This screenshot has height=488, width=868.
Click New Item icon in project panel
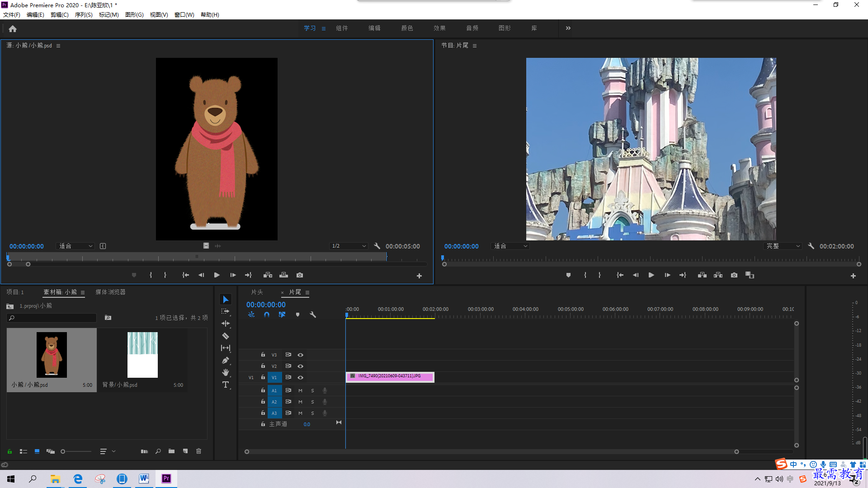point(185,451)
